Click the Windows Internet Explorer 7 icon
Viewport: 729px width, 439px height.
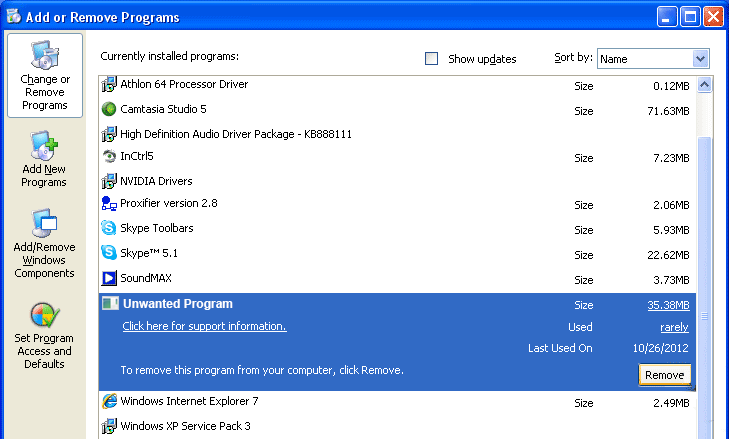click(109, 401)
